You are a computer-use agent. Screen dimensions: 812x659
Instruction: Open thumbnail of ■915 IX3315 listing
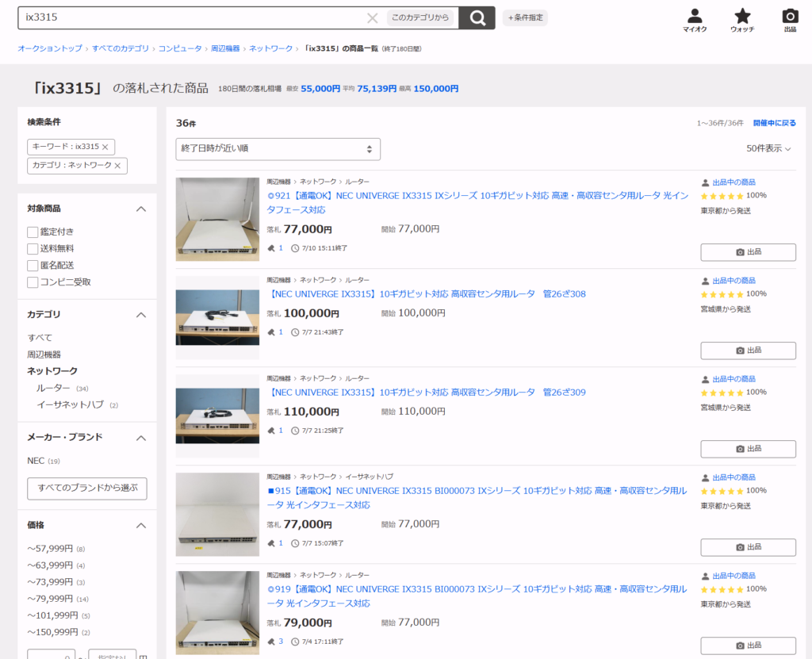[217, 515]
